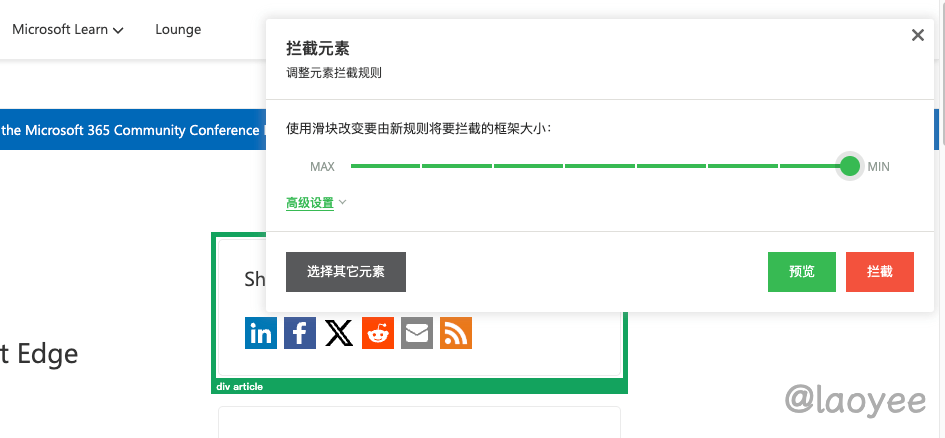Image resolution: width=945 pixels, height=438 pixels.
Task: Click the Facebook share icon
Action: tap(300, 333)
